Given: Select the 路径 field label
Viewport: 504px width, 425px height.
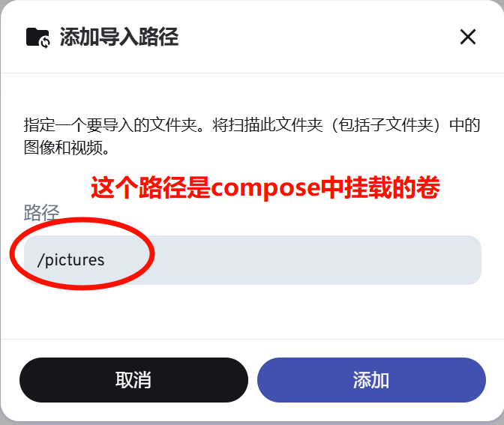Looking at the screenshot, I should [41, 212].
